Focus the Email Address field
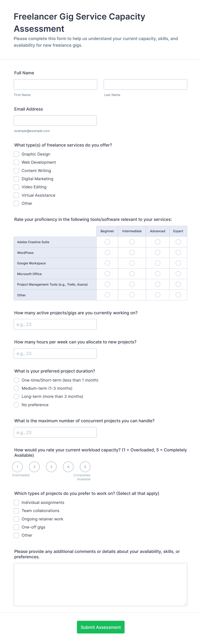Image resolution: width=199 pixels, height=644 pixels. point(55,120)
